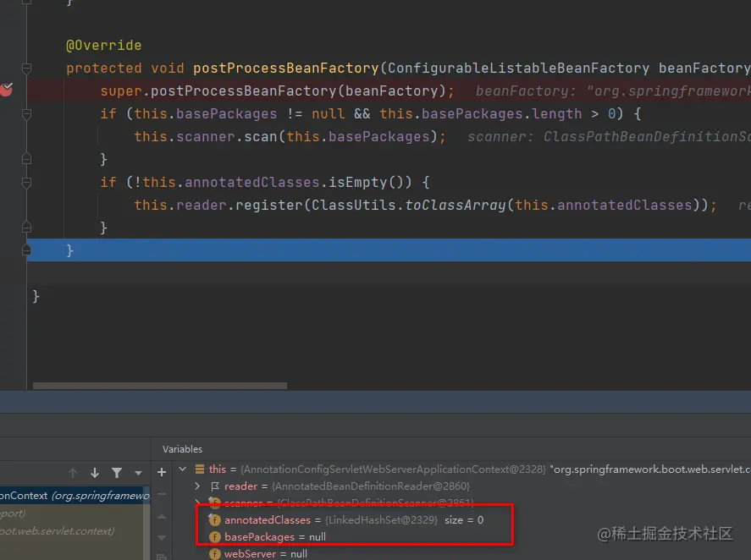Click the annotatedClasses field icon
The image size is (751, 560).
click(x=215, y=519)
